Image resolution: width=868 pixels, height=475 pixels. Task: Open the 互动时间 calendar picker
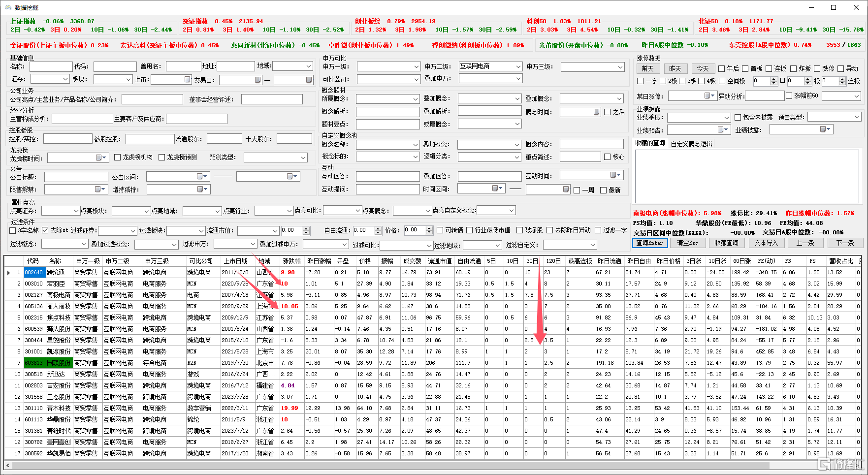[x=615, y=175]
